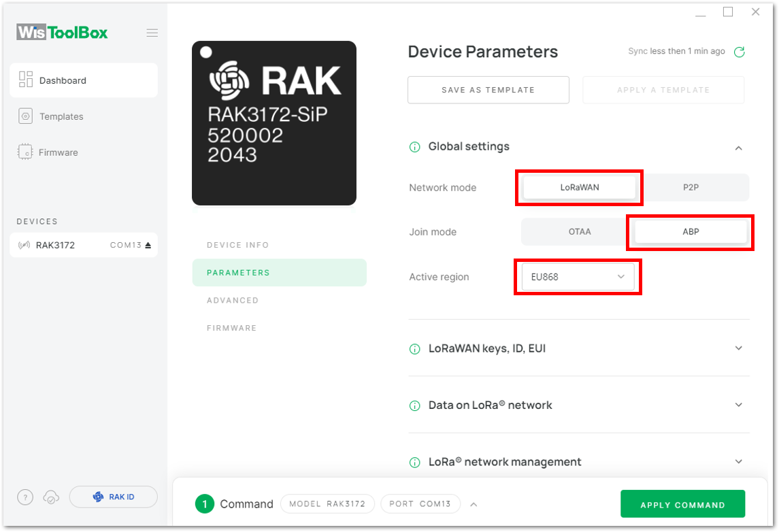Click the RAK3172-SiP module image
This screenshot has width=779, height=532.
[x=274, y=123]
